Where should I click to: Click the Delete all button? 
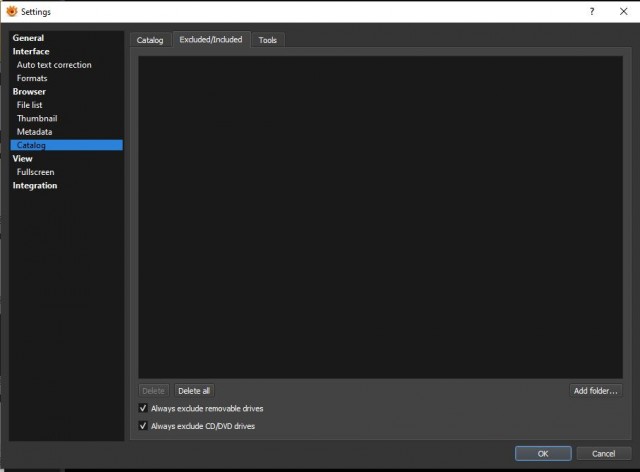(x=194, y=391)
